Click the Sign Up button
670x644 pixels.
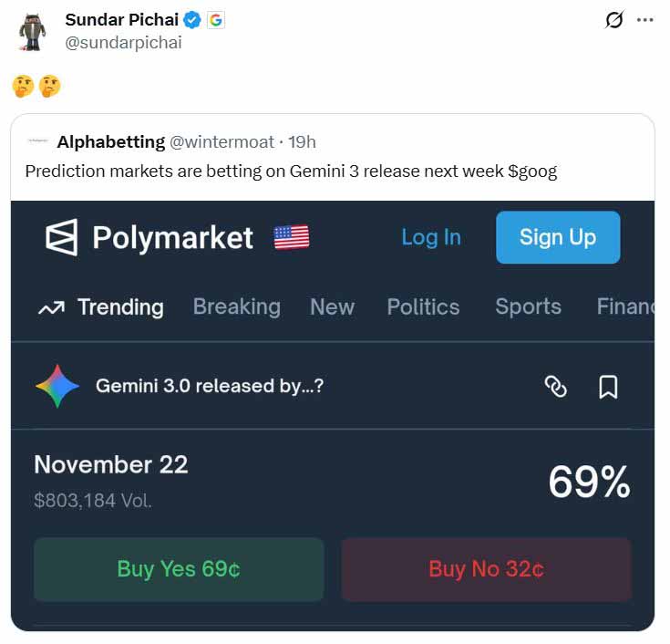click(558, 237)
